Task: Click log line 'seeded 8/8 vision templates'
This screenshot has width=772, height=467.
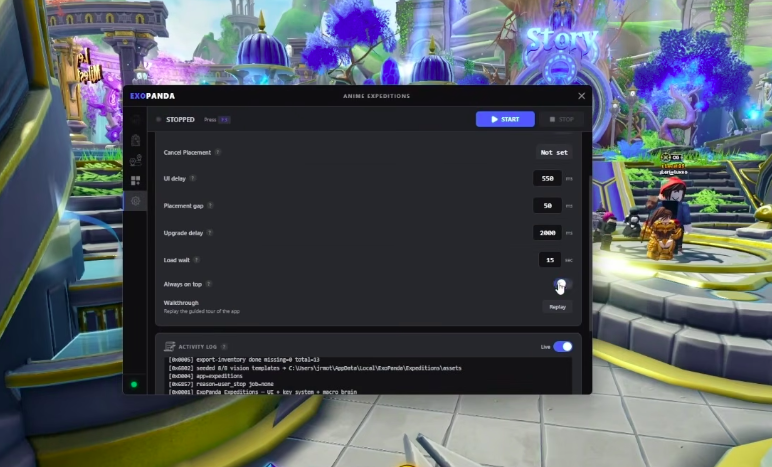Action: coord(315,368)
